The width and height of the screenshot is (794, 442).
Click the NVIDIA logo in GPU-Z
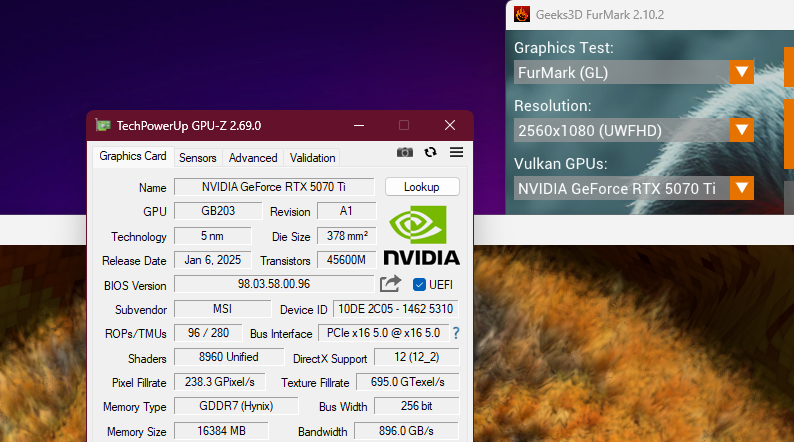(421, 235)
